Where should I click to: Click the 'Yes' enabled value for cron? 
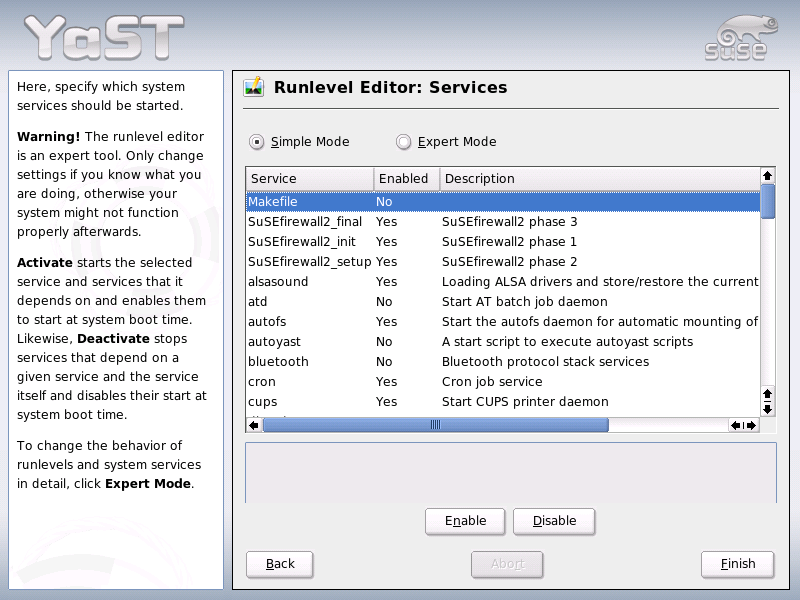coord(386,381)
